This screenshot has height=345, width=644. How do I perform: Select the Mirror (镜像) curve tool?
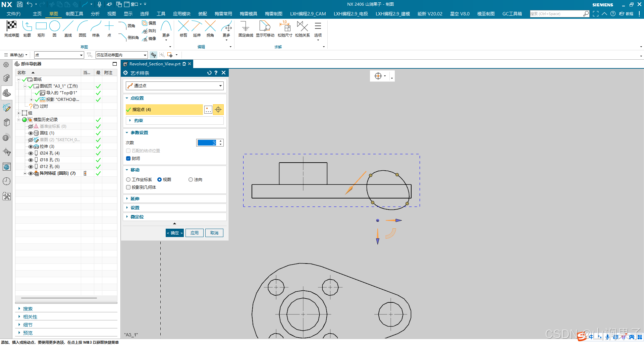(149, 39)
